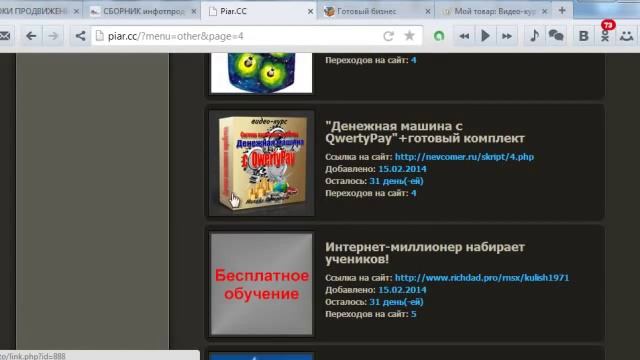Screen dimensions: 640x360
Task: Click the Интернет-миллионер набирает учеников title
Action: click(424, 253)
